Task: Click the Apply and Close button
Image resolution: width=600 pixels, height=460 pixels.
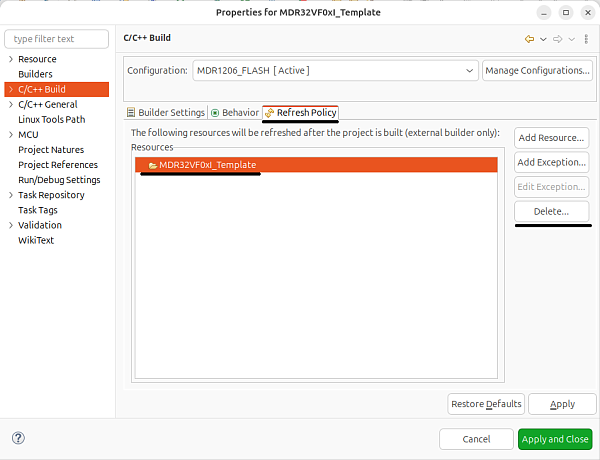Action: (555, 439)
